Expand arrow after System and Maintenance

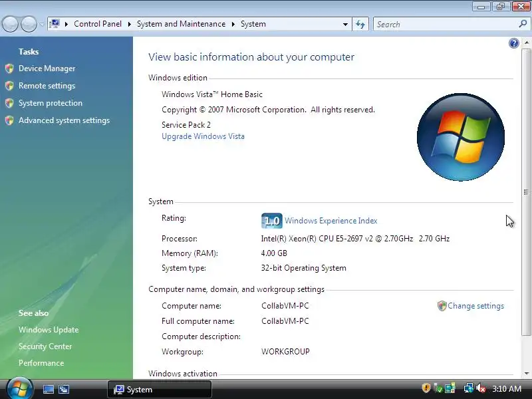tap(233, 25)
